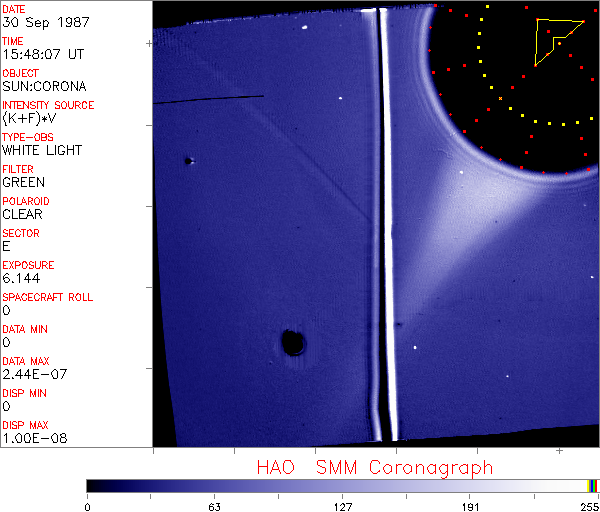
Task: Click the large dark blemish in the coronagraph image
Action: click(293, 342)
